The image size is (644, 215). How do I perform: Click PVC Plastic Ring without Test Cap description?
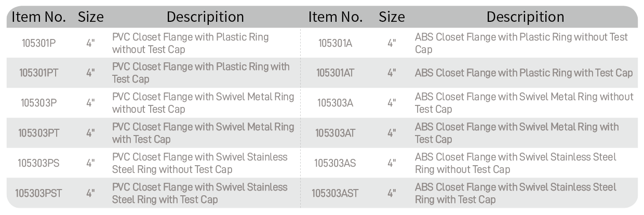click(191, 44)
